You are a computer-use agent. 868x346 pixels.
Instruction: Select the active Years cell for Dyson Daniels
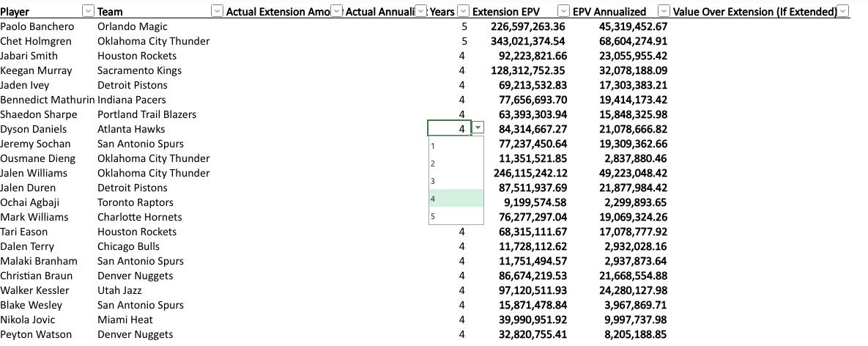[450, 128]
